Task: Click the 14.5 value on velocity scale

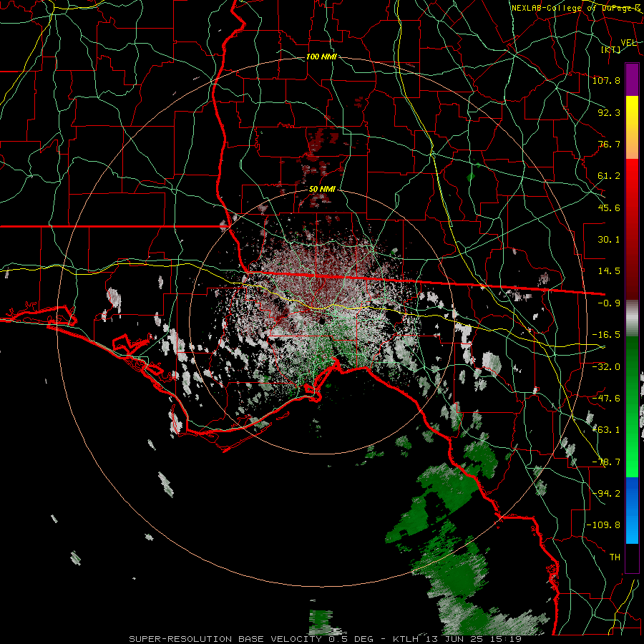Action: 609,271
